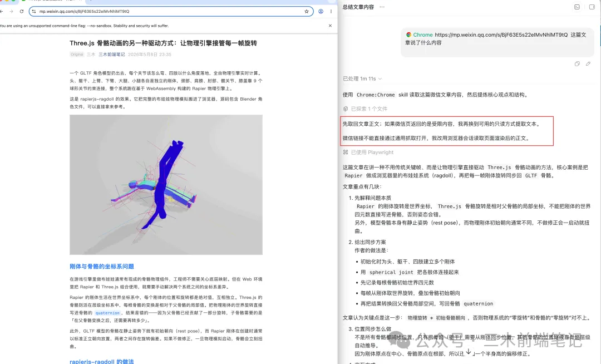
Task: Click the article title about Three.js 骨骼动画
Action: [163, 43]
